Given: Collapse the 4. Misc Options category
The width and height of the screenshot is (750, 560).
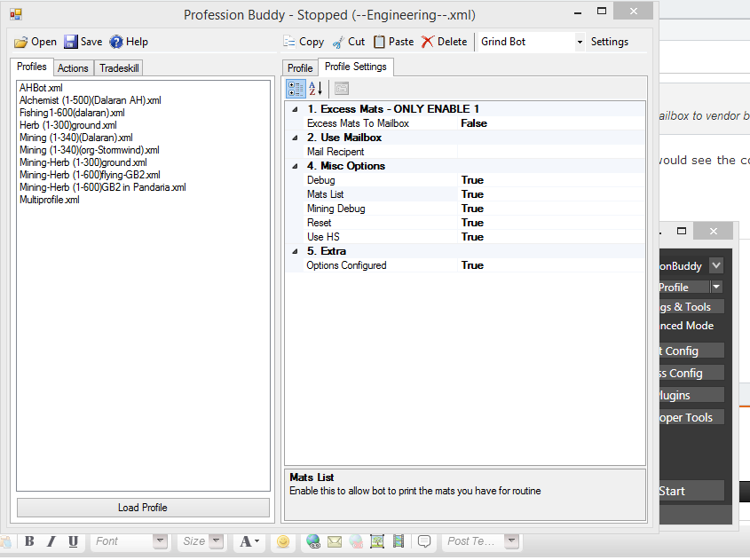Looking at the screenshot, I should pos(296,167).
